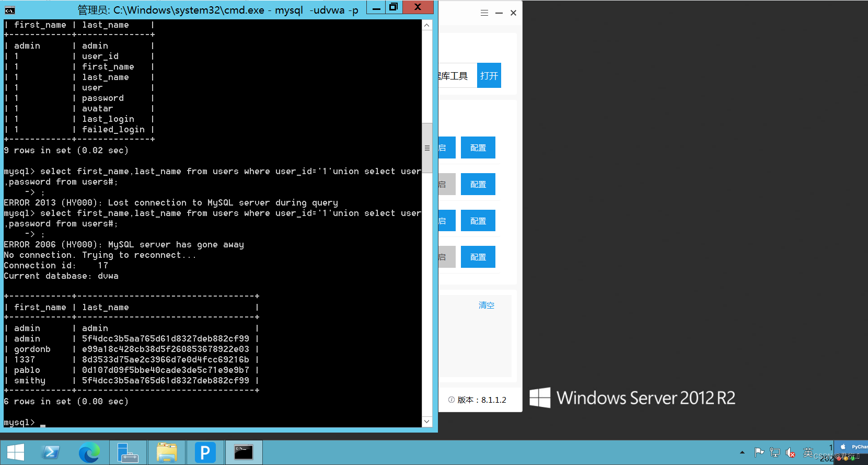This screenshot has width=868, height=465.
Task: Click '6 rows in set (0.00 sec)' text
Action: 66,401
